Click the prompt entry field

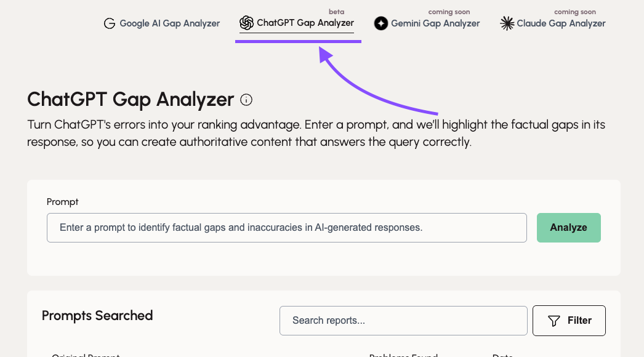287,227
